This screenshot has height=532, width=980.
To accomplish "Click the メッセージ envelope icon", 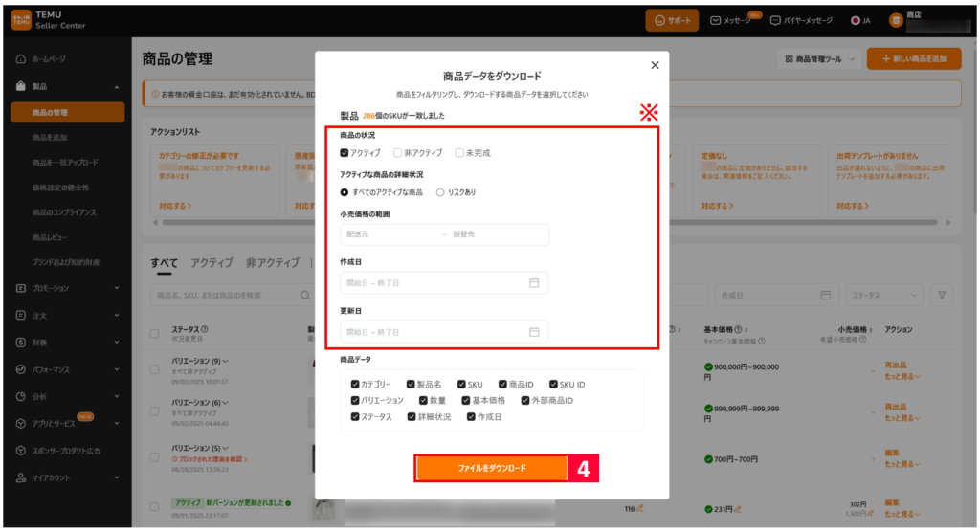I will (x=715, y=21).
